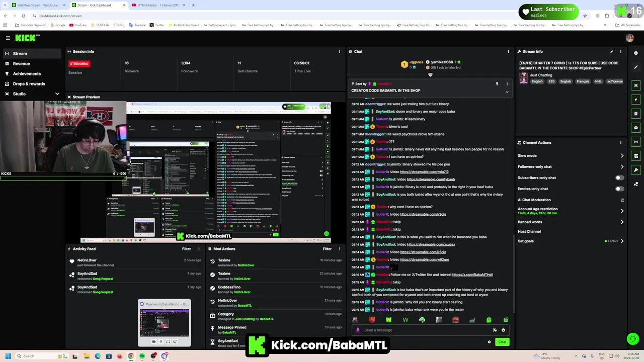Open Achievements in sidebar
The image size is (644, 362).
(32, 74)
